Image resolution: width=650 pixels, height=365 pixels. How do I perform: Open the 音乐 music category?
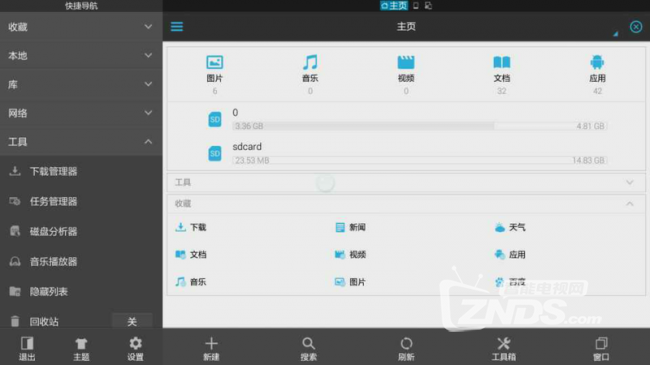[310, 74]
